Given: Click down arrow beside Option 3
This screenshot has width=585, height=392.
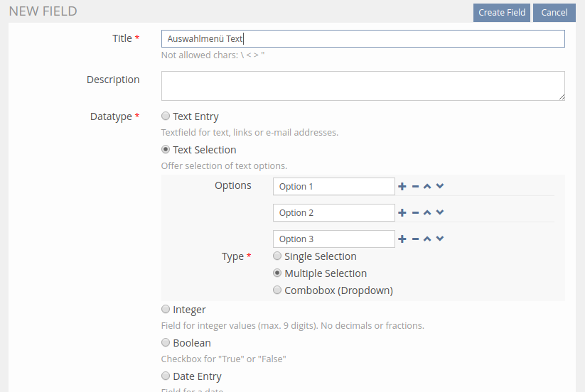Looking at the screenshot, I should [x=440, y=239].
